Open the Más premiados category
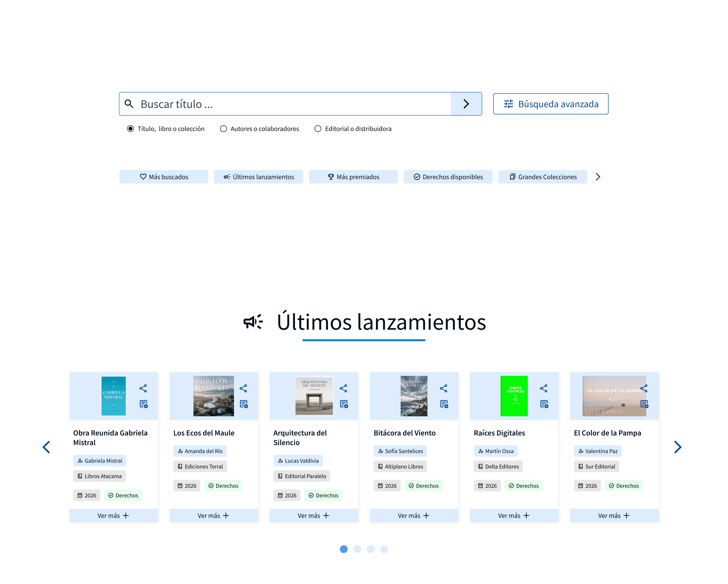The width and height of the screenshot is (728, 584). (x=353, y=177)
